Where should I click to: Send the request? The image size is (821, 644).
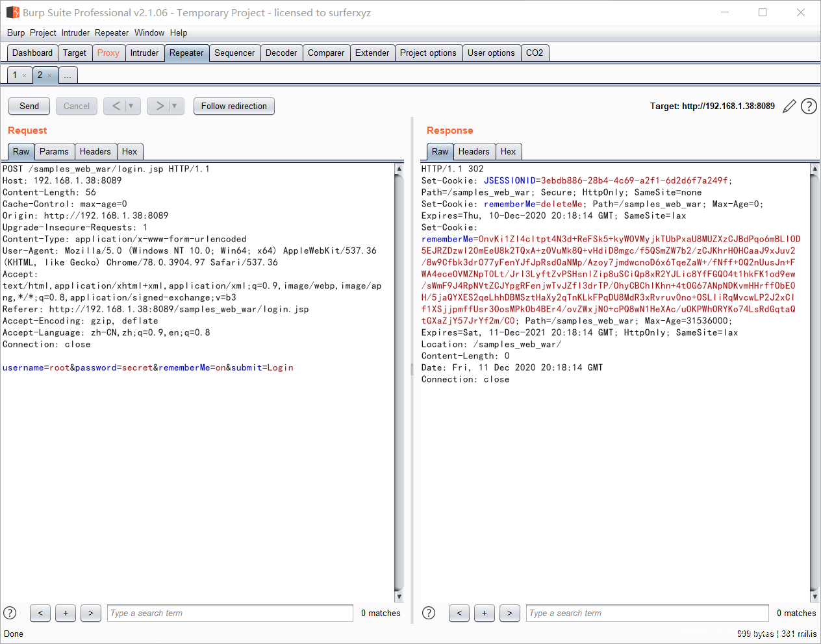click(29, 106)
